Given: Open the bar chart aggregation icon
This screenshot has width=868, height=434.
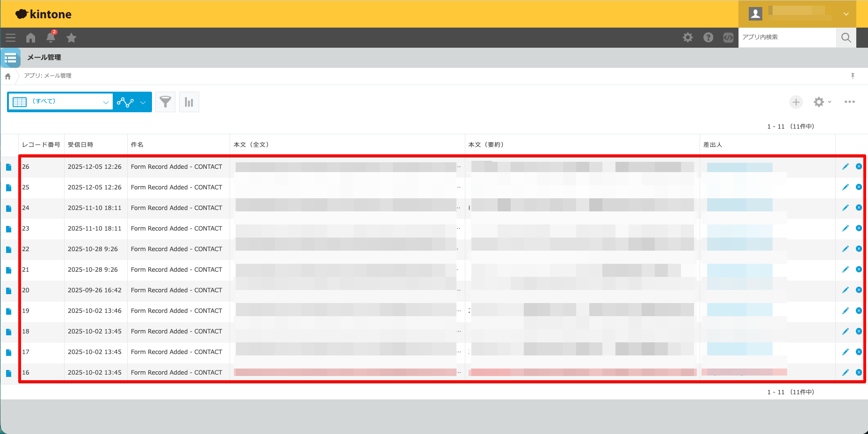Looking at the screenshot, I should coord(189,101).
